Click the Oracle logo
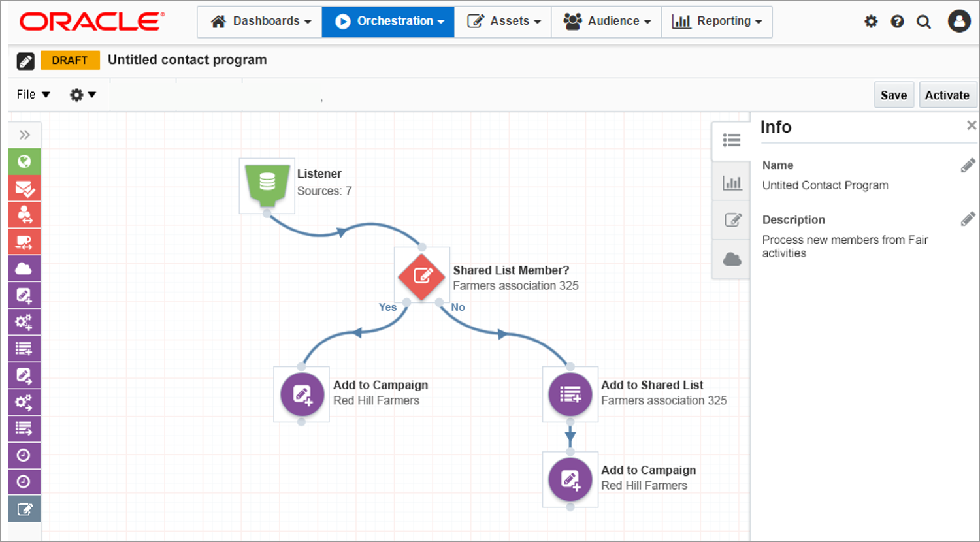Viewport: 980px width, 542px height. 92,22
